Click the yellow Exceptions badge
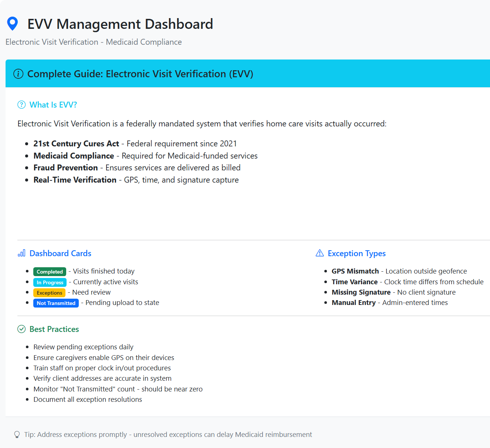This screenshot has height=448, width=490. click(49, 292)
